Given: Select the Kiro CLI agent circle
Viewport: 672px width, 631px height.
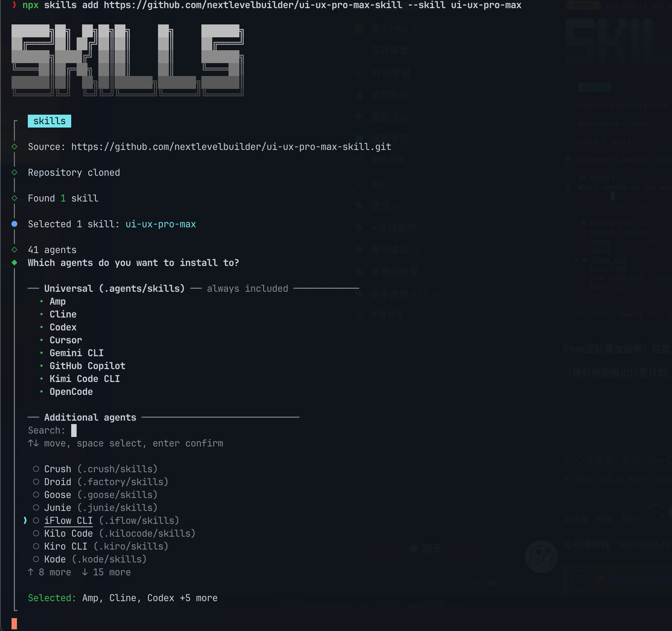Looking at the screenshot, I should [36, 547].
